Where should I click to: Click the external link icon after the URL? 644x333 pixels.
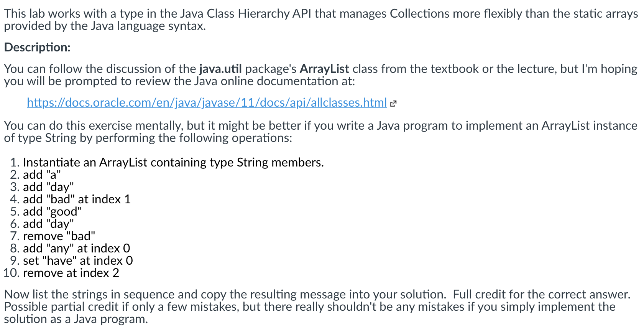pyautogui.click(x=393, y=103)
